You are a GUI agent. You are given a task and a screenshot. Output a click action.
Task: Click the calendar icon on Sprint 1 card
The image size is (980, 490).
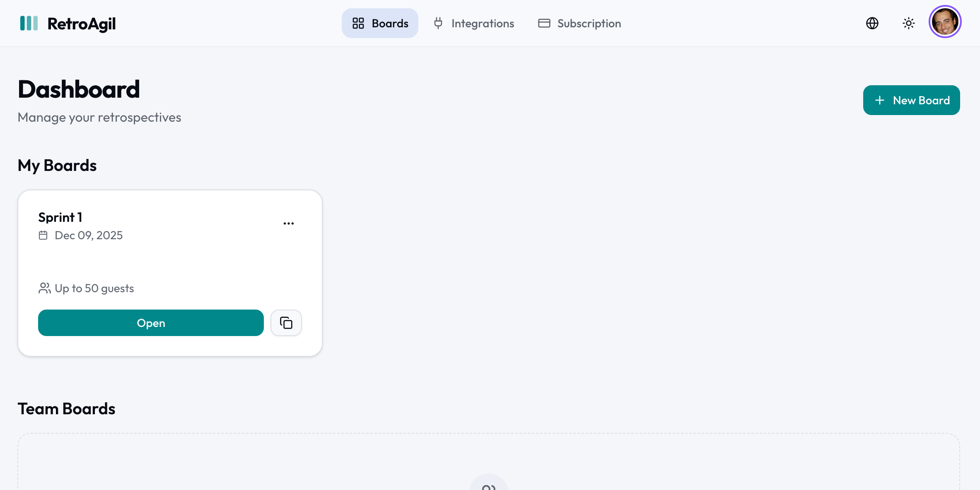tap(43, 235)
